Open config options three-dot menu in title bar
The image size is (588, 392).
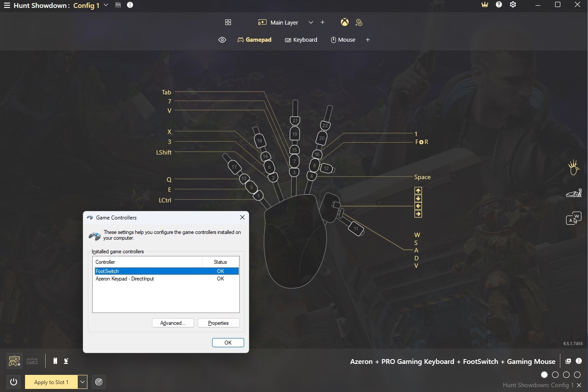click(x=130, y=5)
